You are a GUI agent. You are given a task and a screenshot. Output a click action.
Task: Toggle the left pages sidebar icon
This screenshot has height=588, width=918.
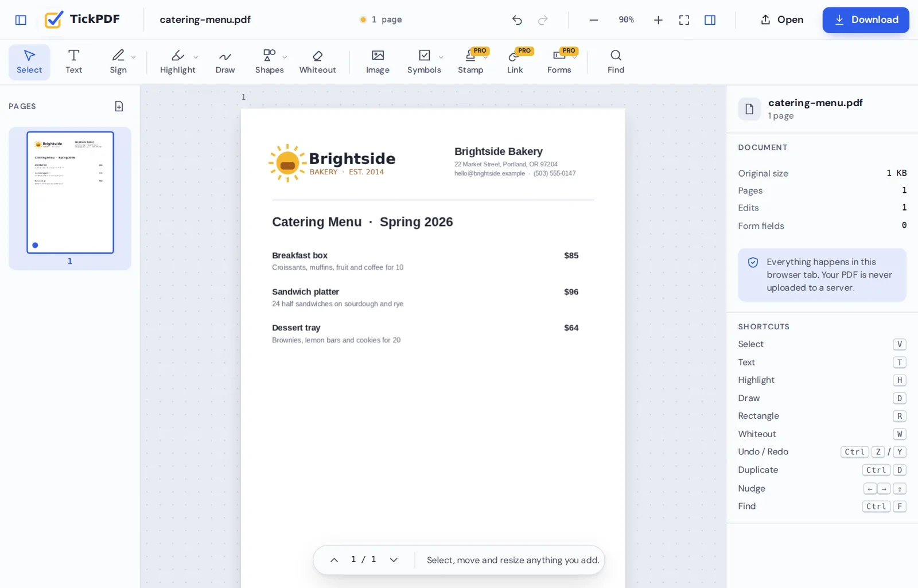[21, 20]
